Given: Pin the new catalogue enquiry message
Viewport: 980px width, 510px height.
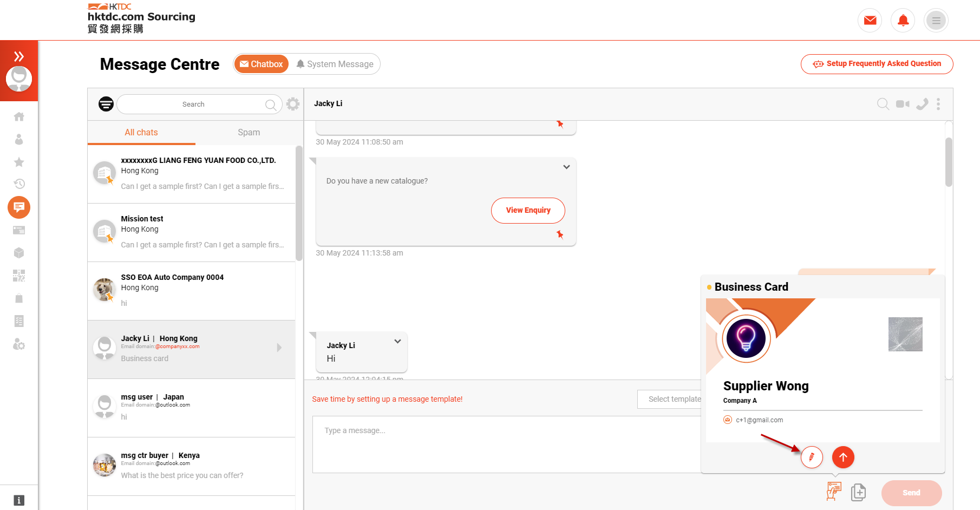Looking at the screenshot, I should pyautogui.click(x=560, y=234).
